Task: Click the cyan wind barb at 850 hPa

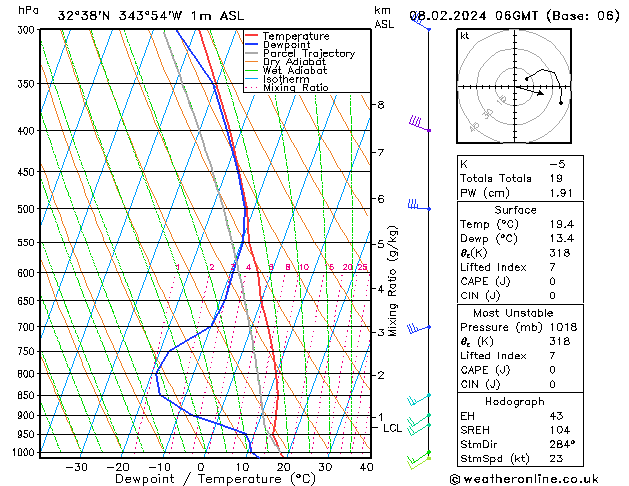Action: click(419, 399)
